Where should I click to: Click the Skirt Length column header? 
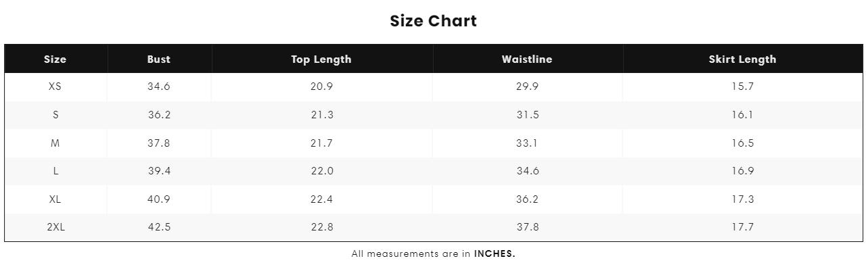pos(742,59)
